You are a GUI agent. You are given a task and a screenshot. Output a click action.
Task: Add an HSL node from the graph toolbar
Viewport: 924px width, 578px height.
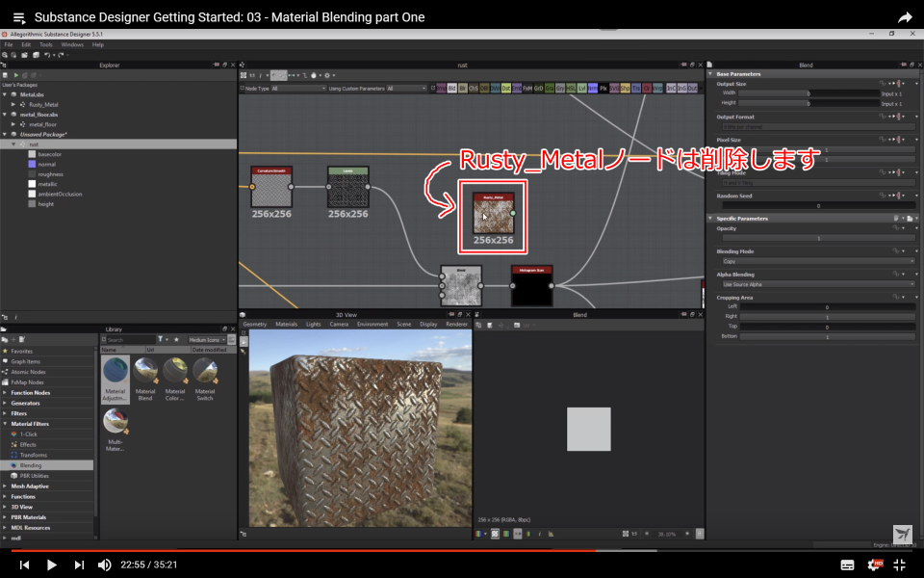click(x=571, y=89)
